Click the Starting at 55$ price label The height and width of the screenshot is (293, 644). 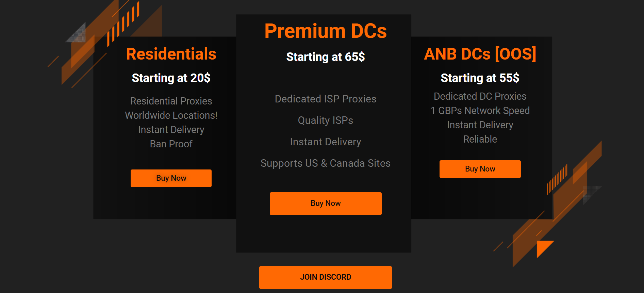click(x=480, y=78)
